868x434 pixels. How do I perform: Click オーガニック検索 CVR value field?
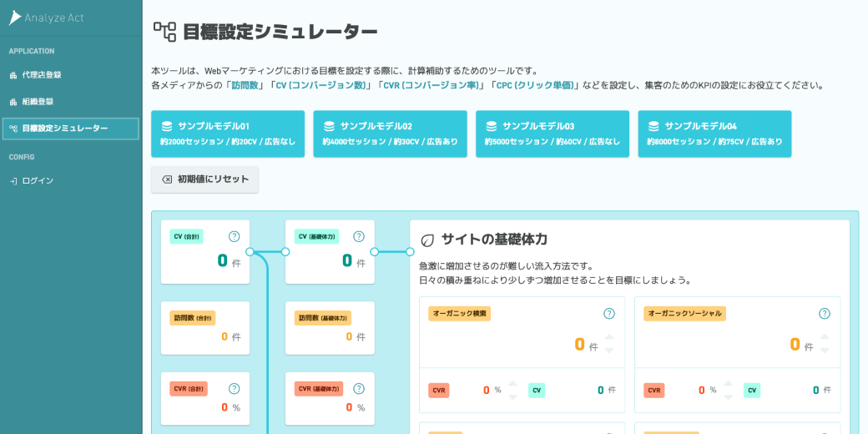(486, 391)
